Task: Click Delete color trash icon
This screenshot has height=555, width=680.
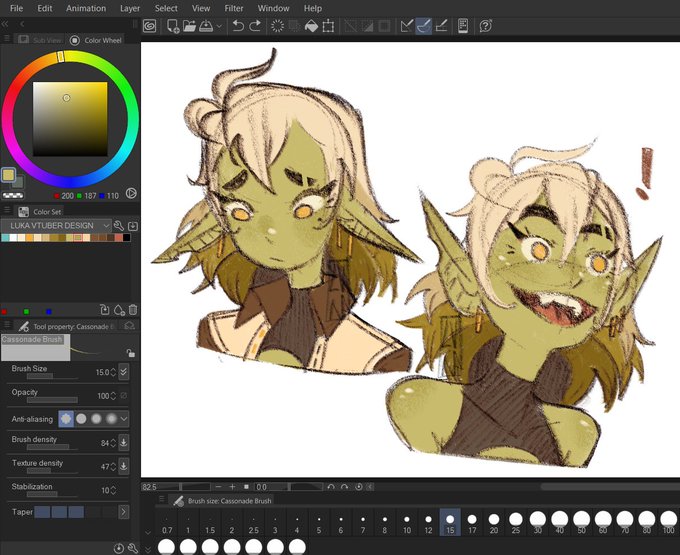Action: click(133, 310)
